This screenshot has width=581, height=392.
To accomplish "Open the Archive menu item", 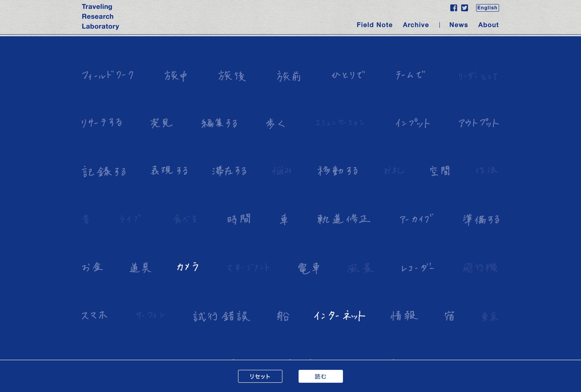I will (x=416, y=25).
